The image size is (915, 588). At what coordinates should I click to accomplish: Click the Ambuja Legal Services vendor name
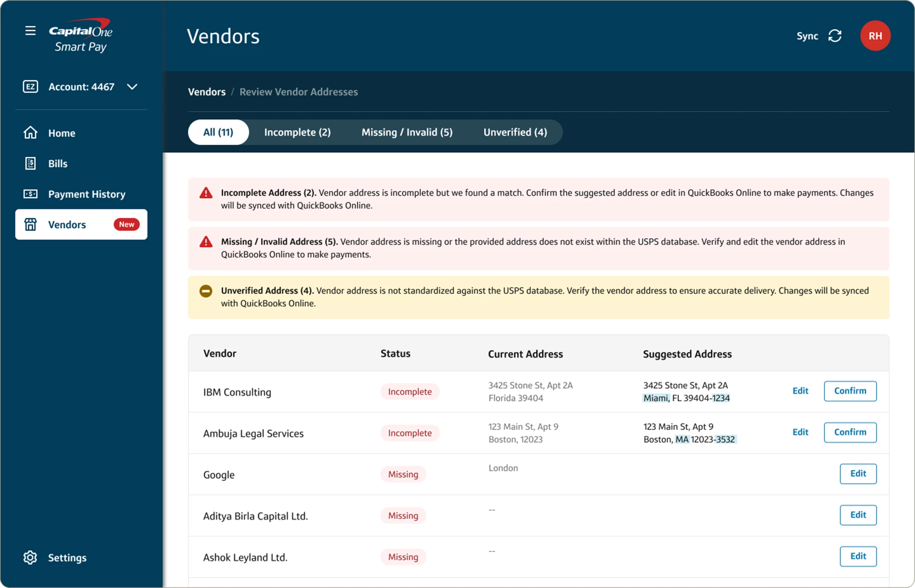coord(254,434)
